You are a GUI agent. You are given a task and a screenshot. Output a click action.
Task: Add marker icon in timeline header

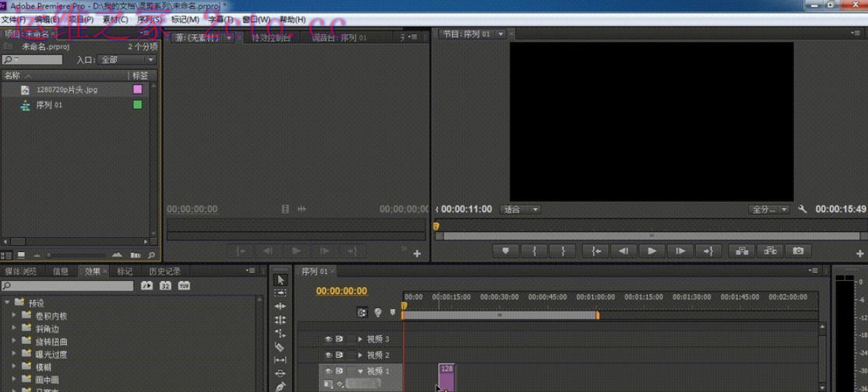click(x=392, y=313)
